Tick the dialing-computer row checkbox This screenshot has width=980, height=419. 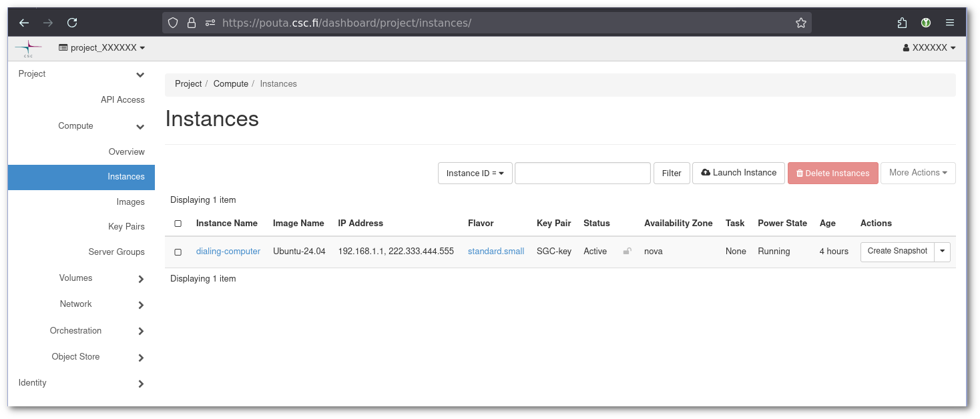(x=178, y=252)
